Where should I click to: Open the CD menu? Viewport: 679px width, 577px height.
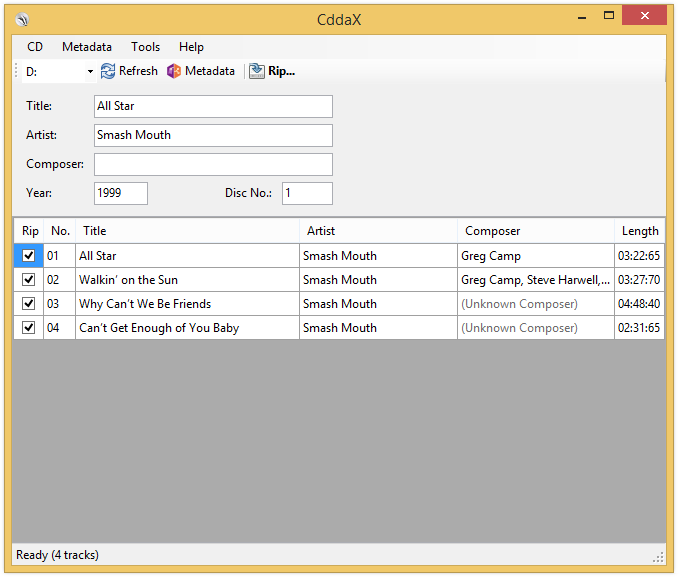[x=35, y=47]
